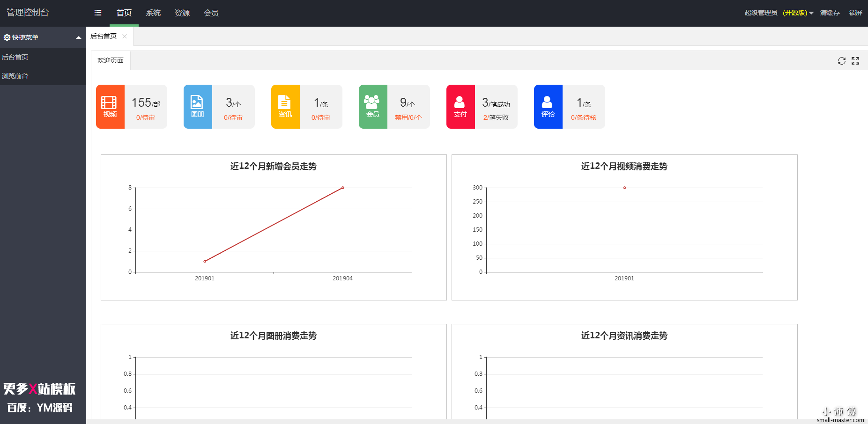Image resolution: width=868 pixels, height=424 pixels.
Task: Open the 资源 top navigation menu
Action: click(182, 13)
